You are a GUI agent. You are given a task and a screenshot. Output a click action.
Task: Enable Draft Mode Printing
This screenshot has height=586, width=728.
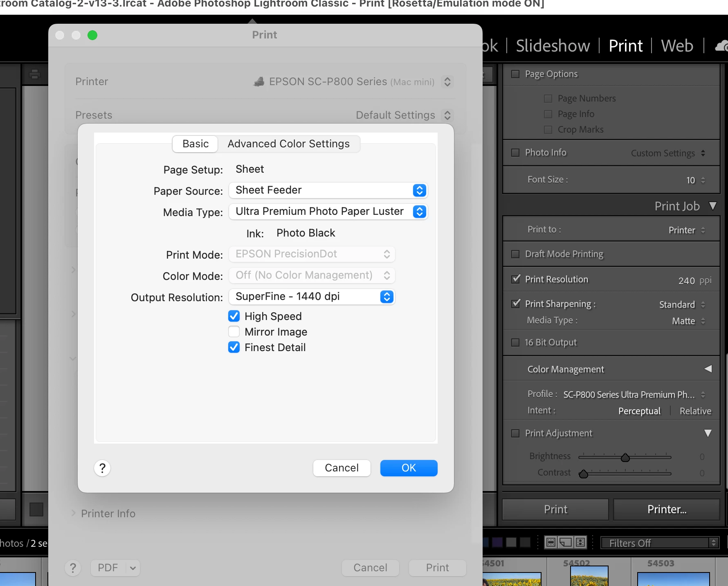pos(515,254)
